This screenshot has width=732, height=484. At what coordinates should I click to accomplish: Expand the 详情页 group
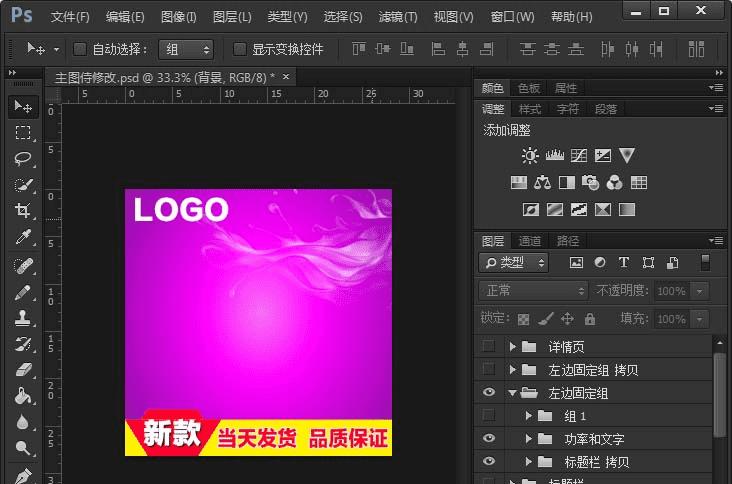513,346
